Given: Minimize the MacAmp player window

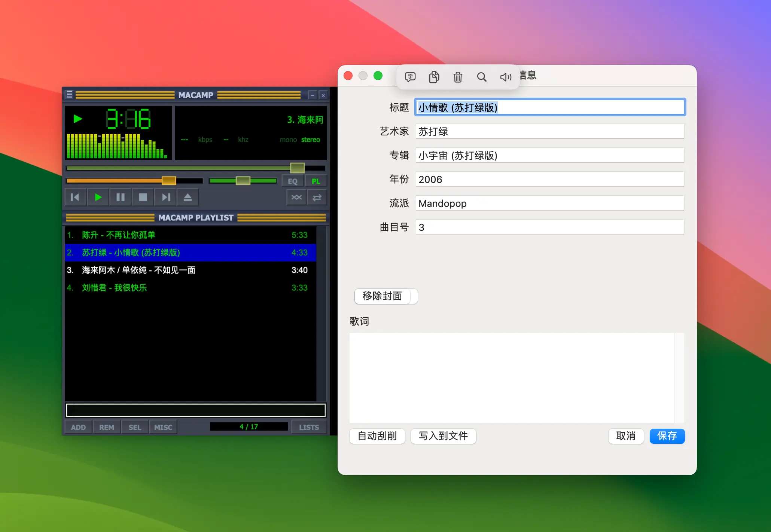Looking at the screenshot, I should 312,95.
